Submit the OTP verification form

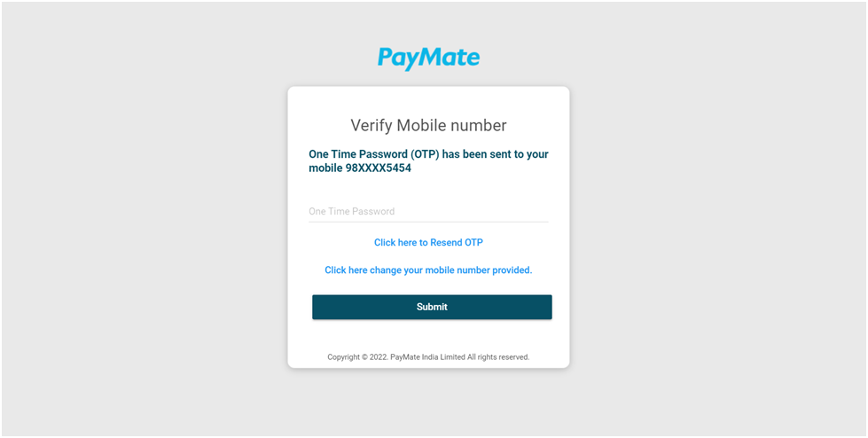432,307
